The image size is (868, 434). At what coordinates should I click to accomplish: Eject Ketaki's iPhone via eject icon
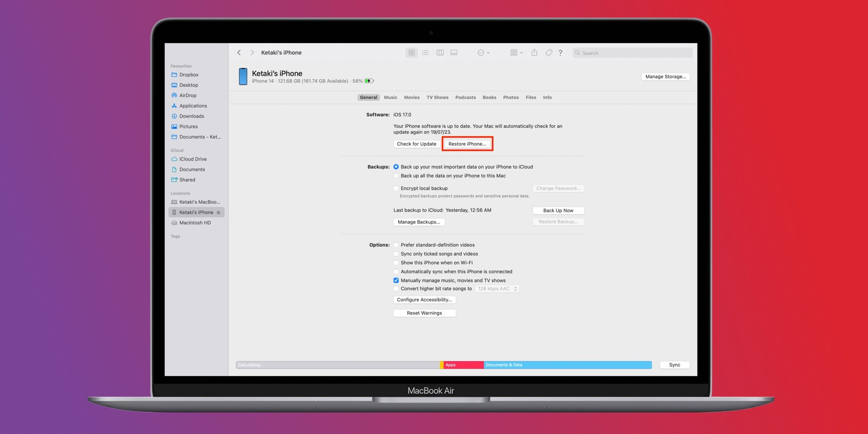point(218,212)
